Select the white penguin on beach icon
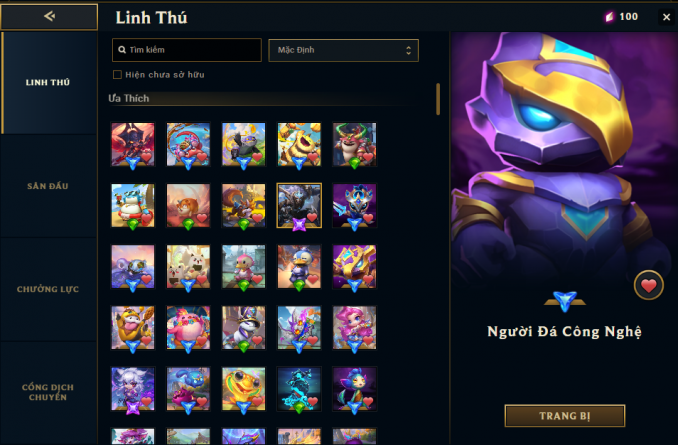The height and width of the screenshot is (445, 678). pyautogui.click(x=133, y=205)
